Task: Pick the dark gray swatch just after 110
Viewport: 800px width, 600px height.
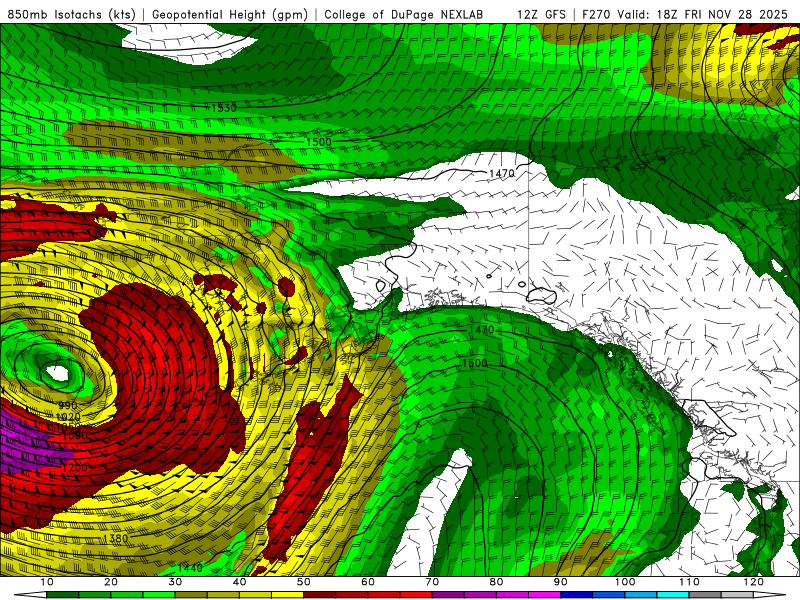Action: (705, 595)
